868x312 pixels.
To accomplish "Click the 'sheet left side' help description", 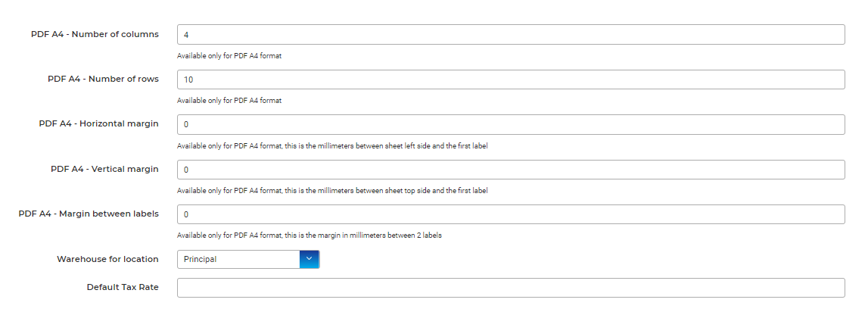I will [332, 146].
